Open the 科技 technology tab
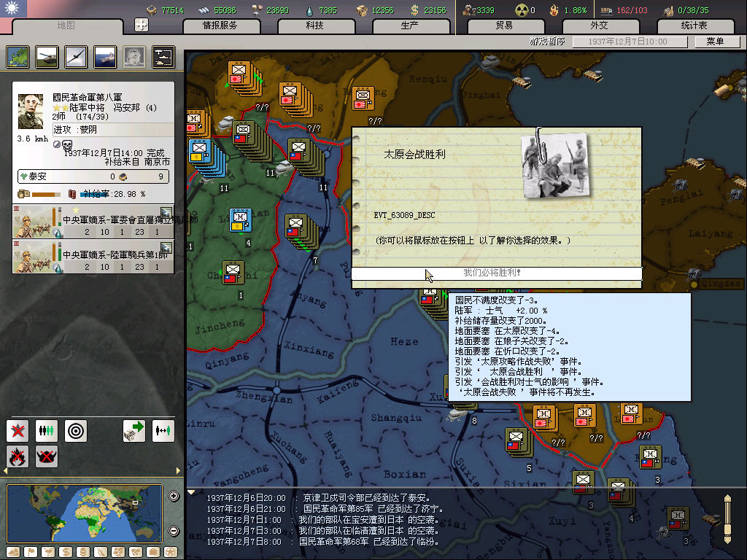Viewport: 747px width, 560px height. 315,26
